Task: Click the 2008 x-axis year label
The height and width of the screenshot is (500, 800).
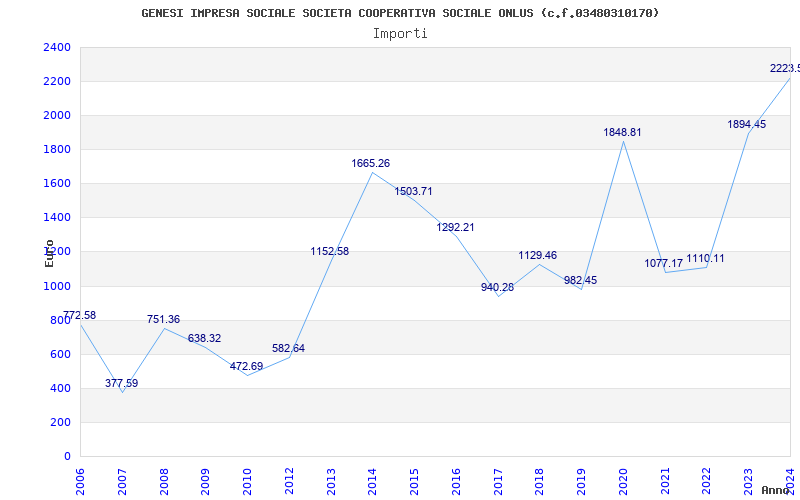Action: (163, 482)
